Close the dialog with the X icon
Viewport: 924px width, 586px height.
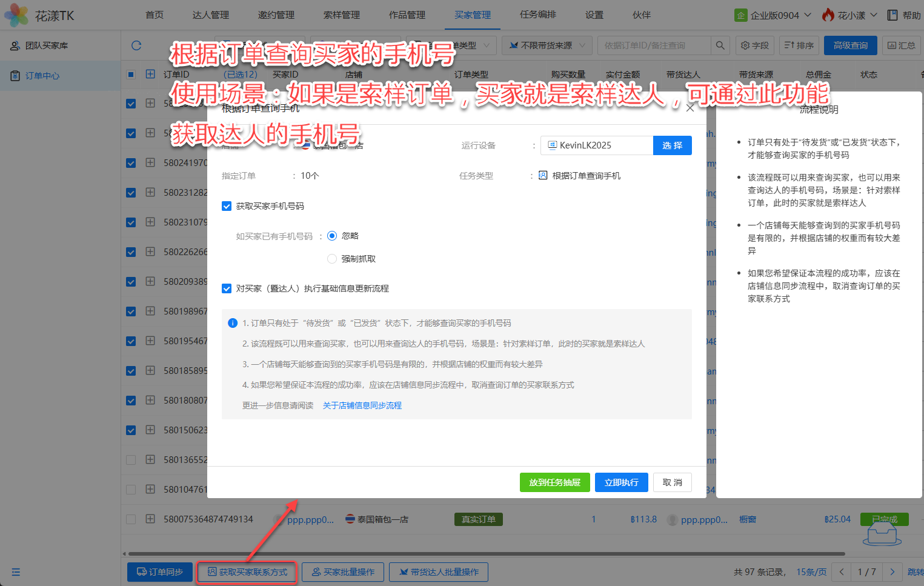point(690,108)
